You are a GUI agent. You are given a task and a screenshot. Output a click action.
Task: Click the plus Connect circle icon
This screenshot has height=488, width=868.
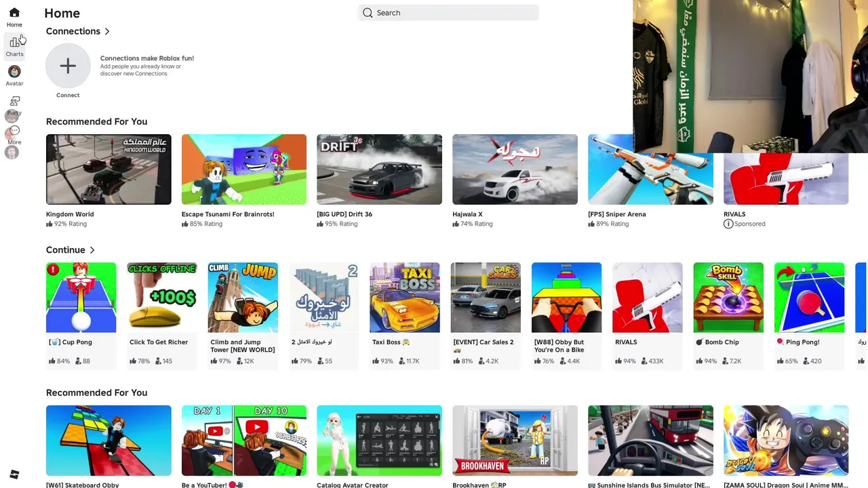(68, 66)
